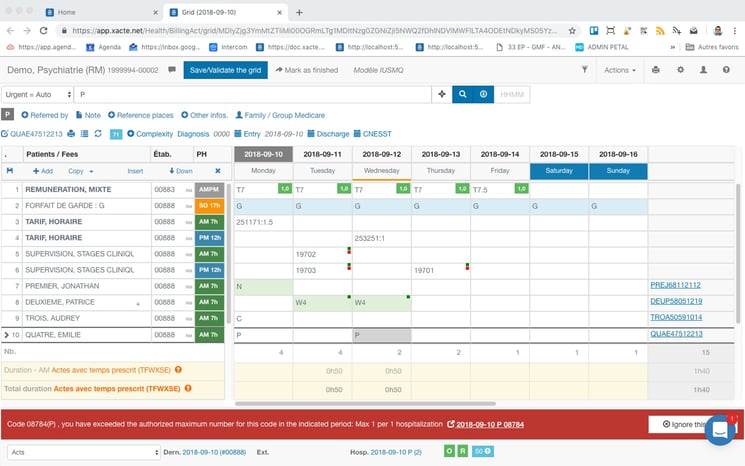The width and height of the screenshot is (745, 466).
Task: Open a new browser tab
Action: click(299, 12)
